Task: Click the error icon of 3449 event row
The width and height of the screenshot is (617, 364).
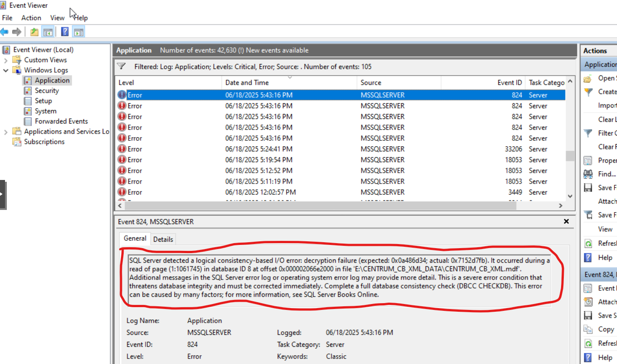Action: (122, 192)
